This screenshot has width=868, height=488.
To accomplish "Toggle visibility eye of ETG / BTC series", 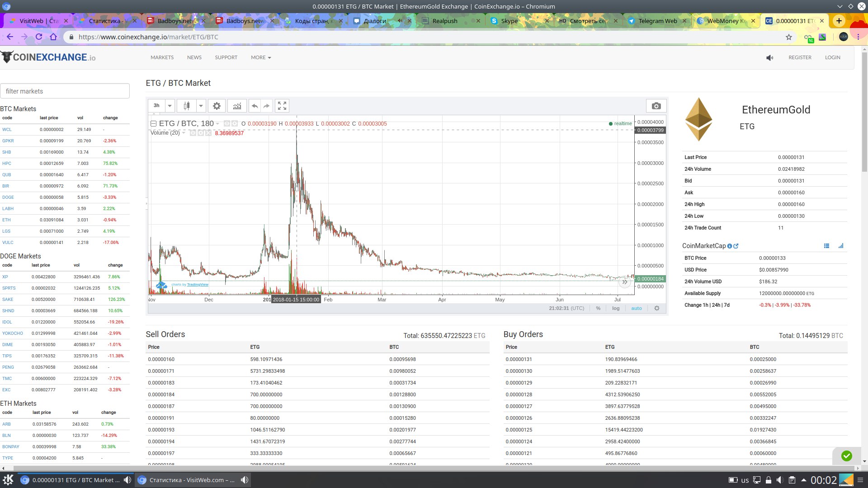I will 227,123.
